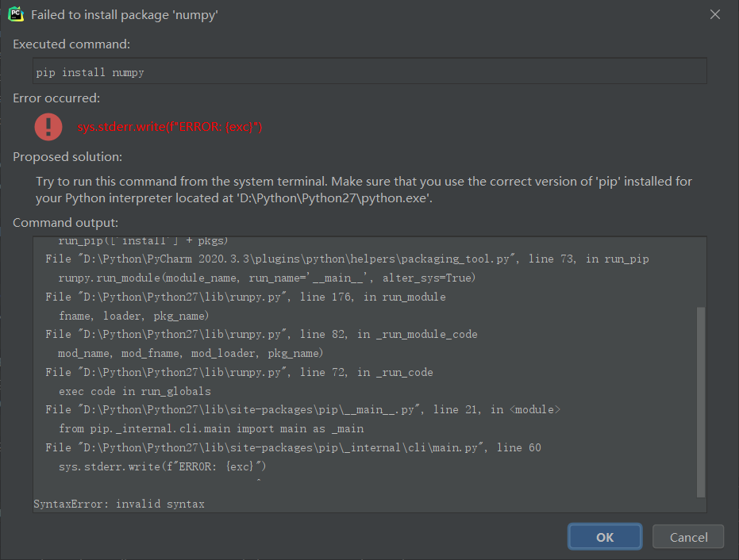Click the Cancel button
Viewport: 739px width, 560px height.
[x=688, y=536]
